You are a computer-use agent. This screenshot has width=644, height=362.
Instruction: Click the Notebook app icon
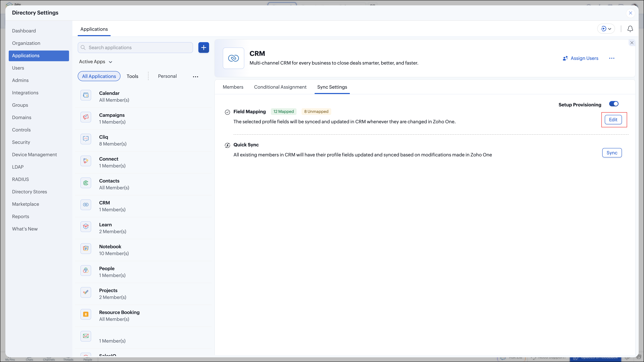pos(86,248)
